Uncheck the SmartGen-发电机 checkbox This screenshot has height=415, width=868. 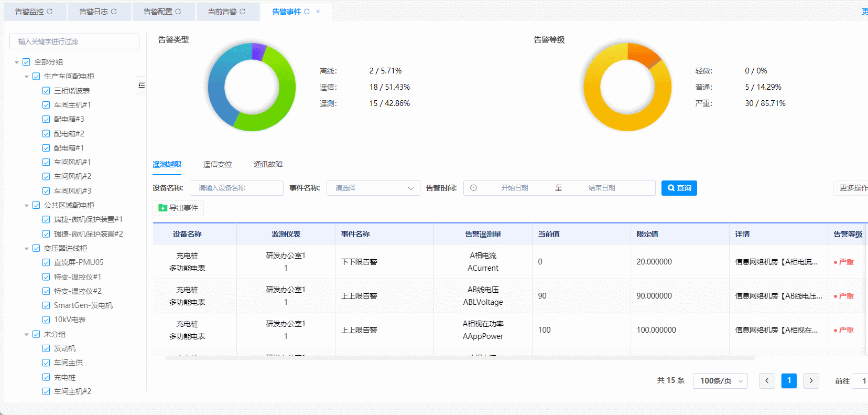46,305
